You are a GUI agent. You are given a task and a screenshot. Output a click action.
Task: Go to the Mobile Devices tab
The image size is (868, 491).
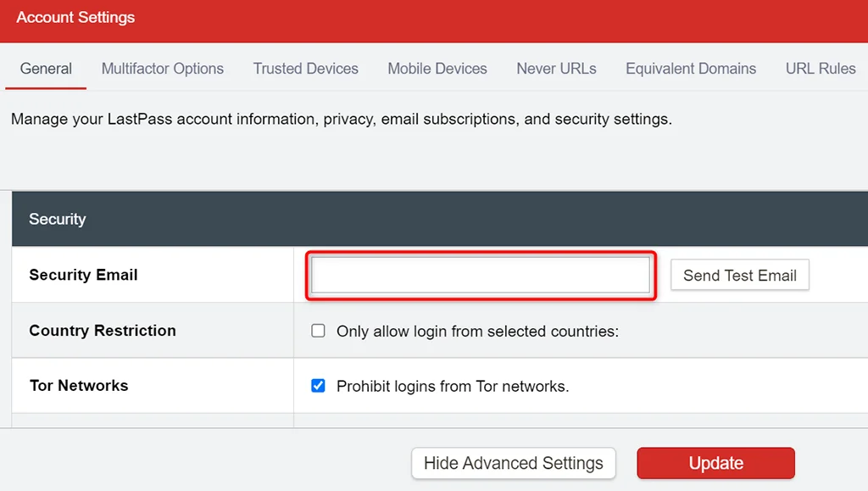point(437,69)
